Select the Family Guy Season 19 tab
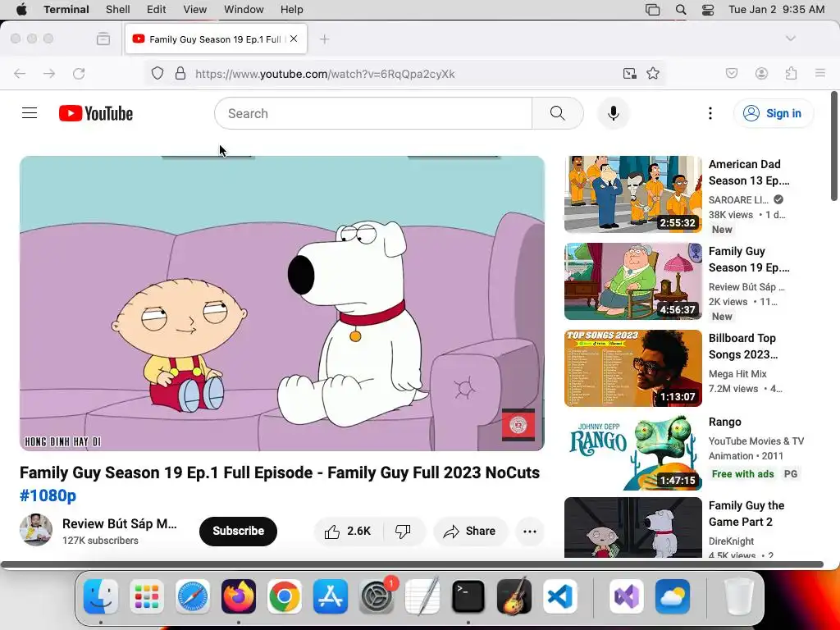 click(x=216, y=39)
